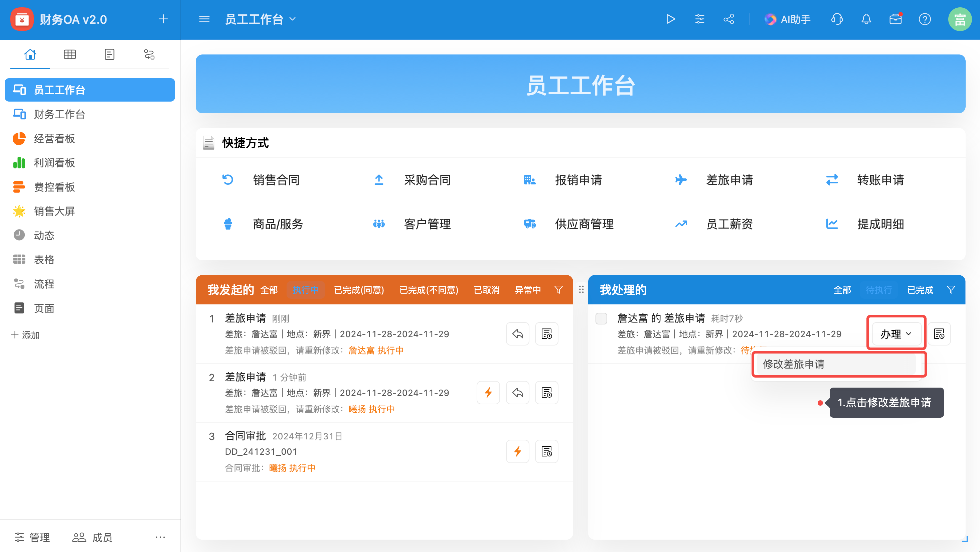The image size is (980, 552).
Task: Click the 添加 link in sidebar
Action: (25, 335)
